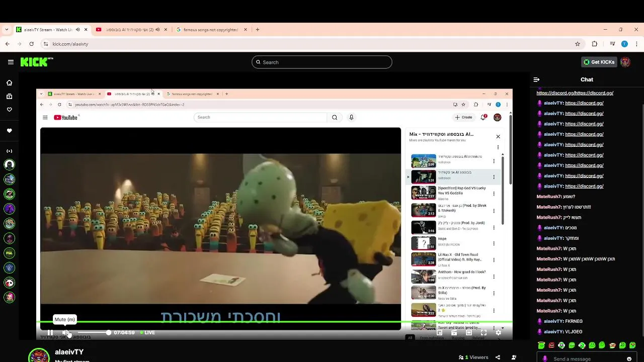The image size is (644, 362).
Task: Switch to the alaeivTY Stream tab
Action: pyautogui.click(x=52, y=30)
